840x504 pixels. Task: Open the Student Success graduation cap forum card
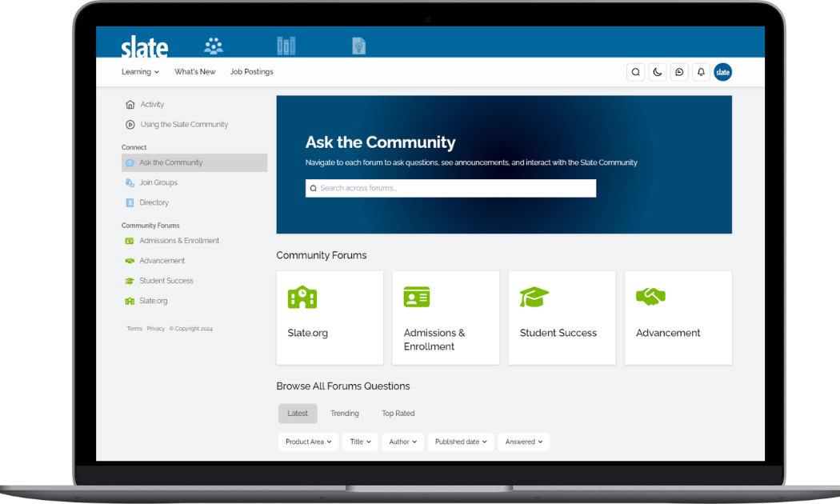(x=562, y=318)
